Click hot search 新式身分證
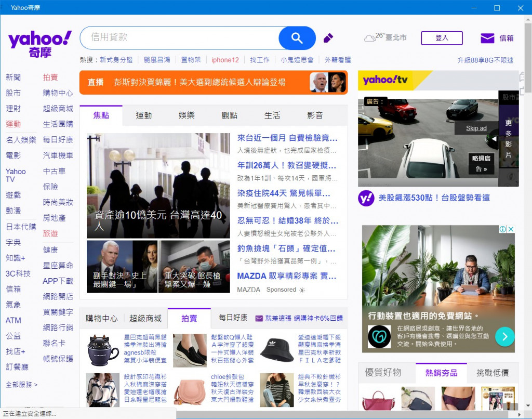532x419 pixels. coord(116,60)
